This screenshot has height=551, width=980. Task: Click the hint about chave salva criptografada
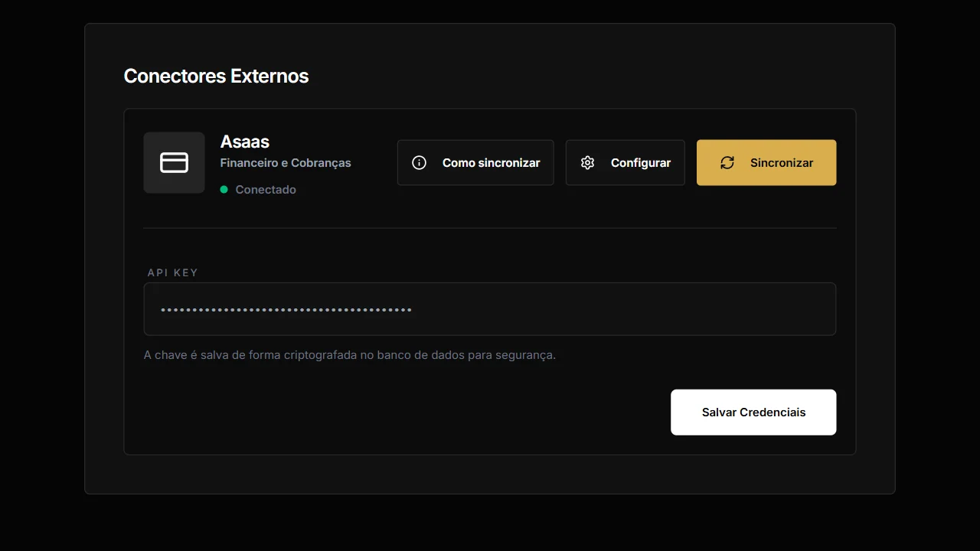[x=350, y=355]
